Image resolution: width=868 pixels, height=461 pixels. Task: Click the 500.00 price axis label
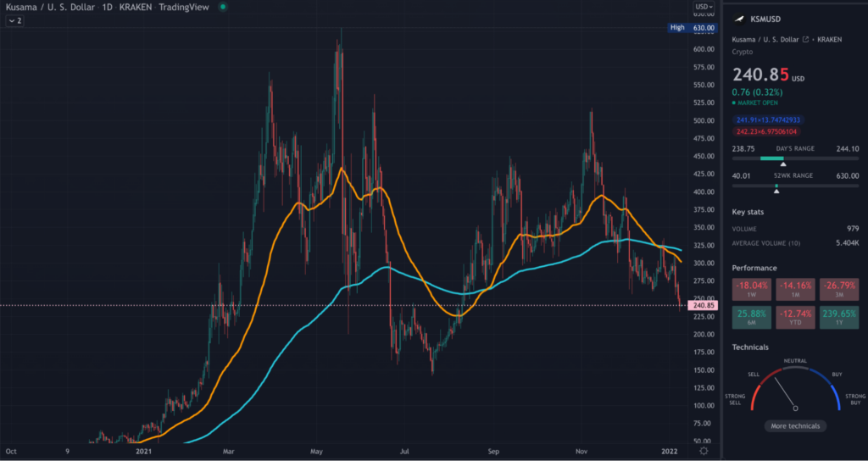tap(703, 120)
